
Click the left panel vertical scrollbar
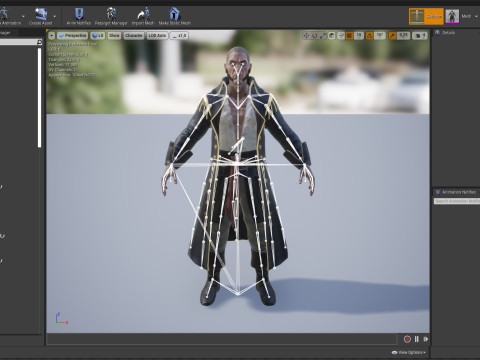pos(39,97)
